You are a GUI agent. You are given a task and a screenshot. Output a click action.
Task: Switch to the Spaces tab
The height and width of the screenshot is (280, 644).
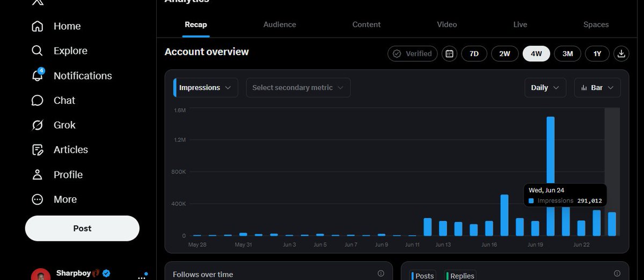[x=596, y=25]
